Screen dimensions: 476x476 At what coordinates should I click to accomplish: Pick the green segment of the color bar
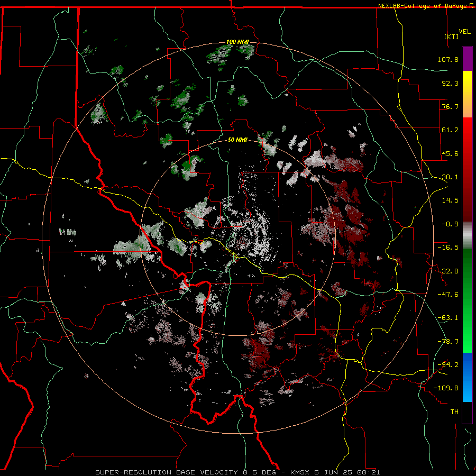point(467,300)
